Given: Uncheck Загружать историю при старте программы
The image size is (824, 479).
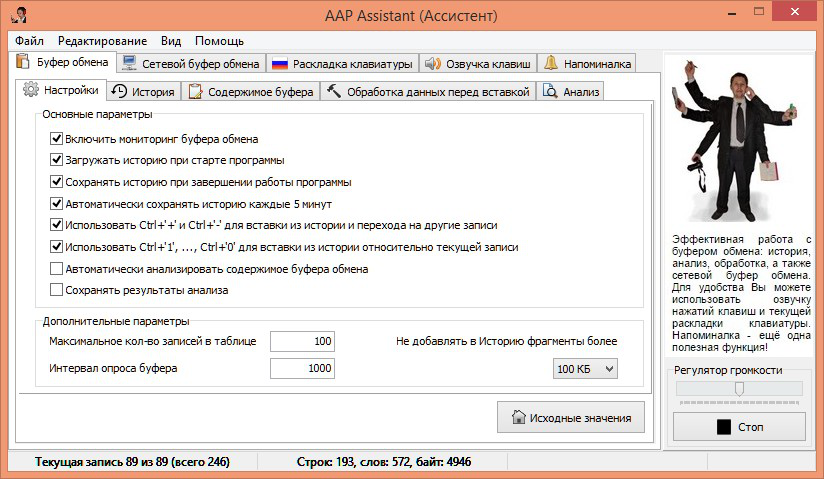Looking at the screenshot, I should (x=56, y=159).
